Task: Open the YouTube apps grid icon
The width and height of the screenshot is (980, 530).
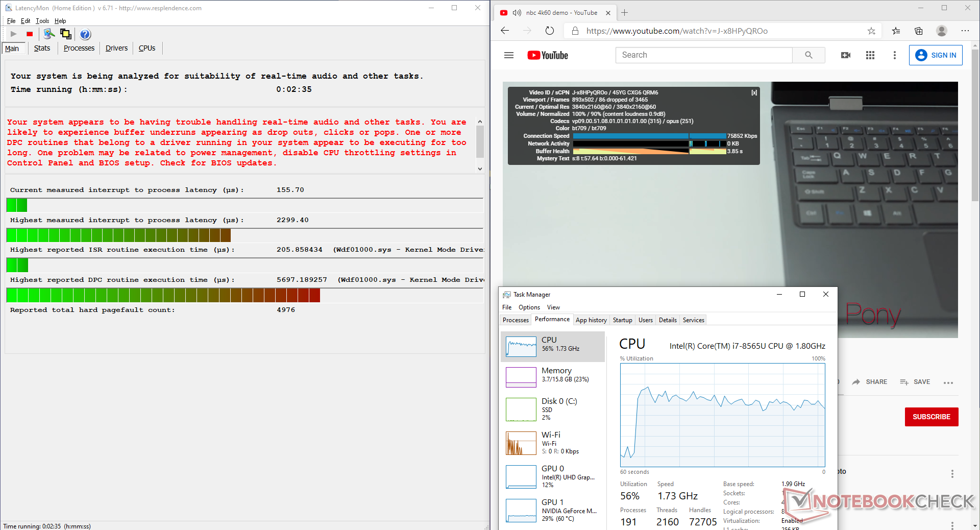Action: 870,55
